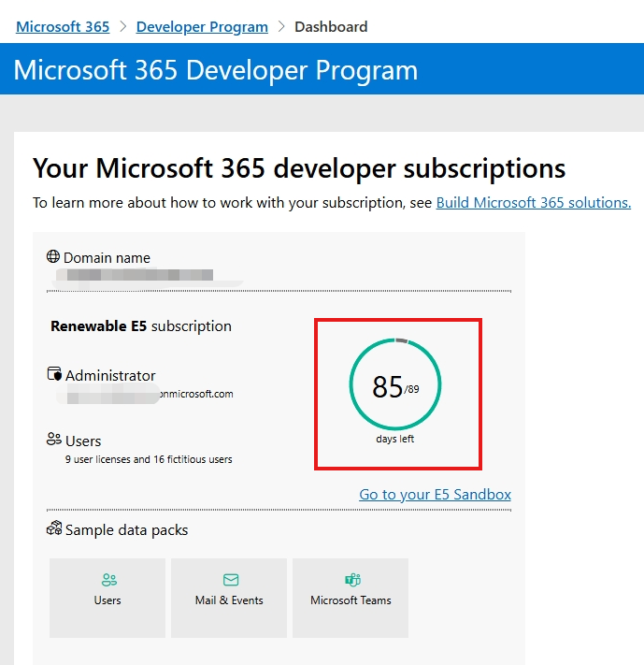
Task: Click the 85 days left progress ring
Action: coord(395,384)
